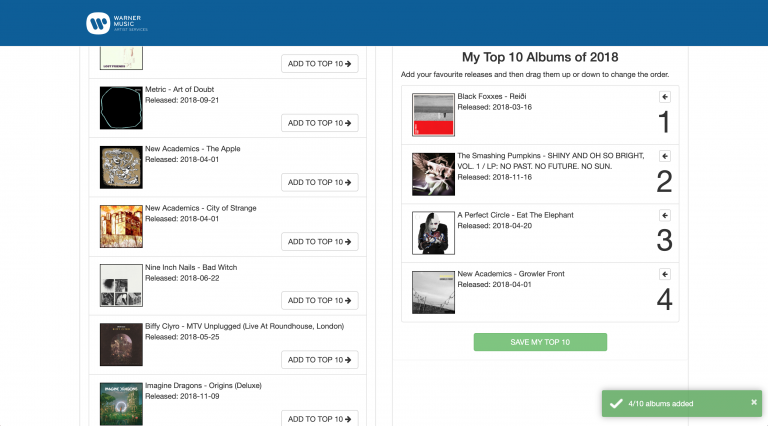This screenshot has height=426, width=768.
Task: Add New Academics The Apple to Top 10
Action: pyautogui.click(x=319, y=182)
